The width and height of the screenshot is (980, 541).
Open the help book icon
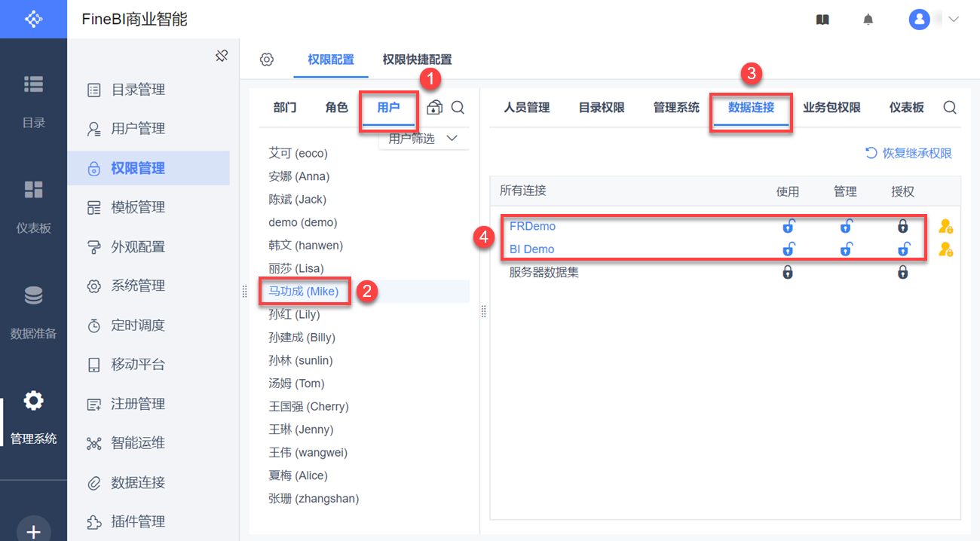[822, 20]
